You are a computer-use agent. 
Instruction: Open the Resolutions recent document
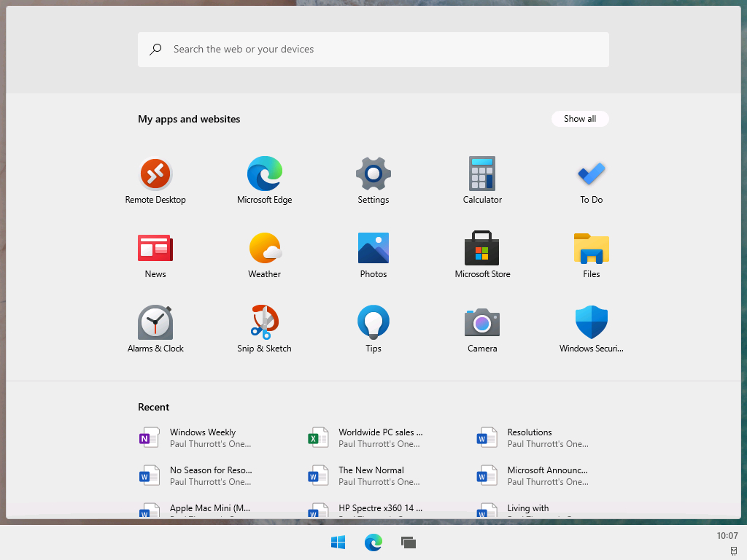pyautogui.click(x=533, y=437)
